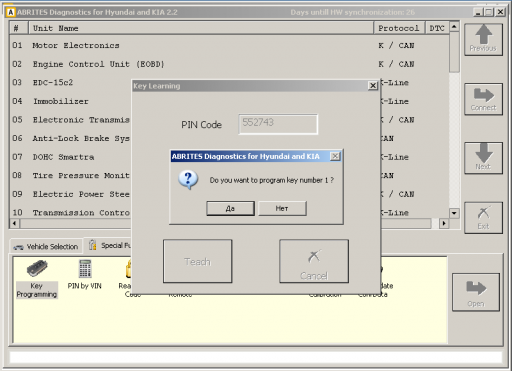
Task: Click the ABRITES app icon in title bar
Action: [11, 12]
